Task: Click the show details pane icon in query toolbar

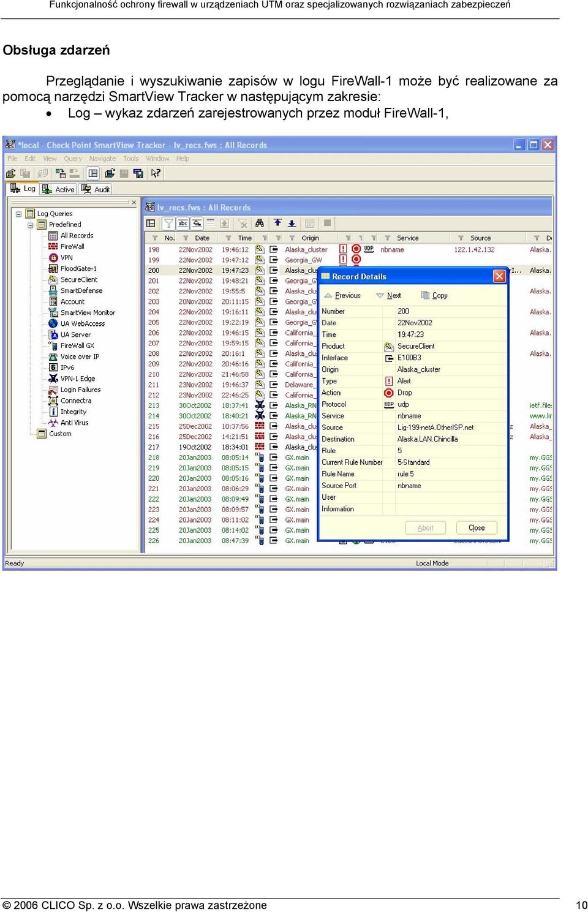Action: coord(151,224)
